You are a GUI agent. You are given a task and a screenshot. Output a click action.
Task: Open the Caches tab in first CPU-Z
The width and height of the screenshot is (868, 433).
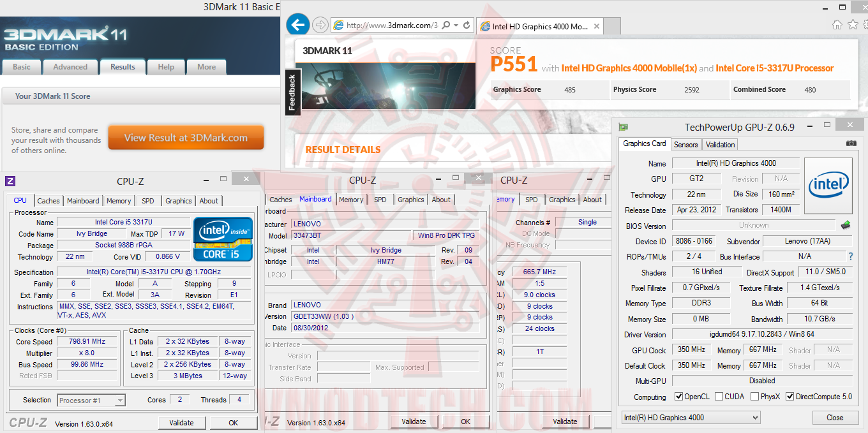(49, 201)
